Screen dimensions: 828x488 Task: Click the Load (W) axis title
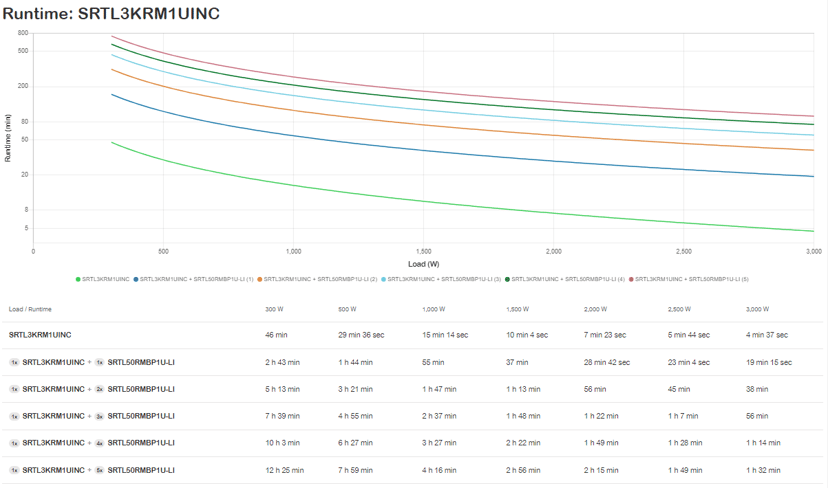(423, 263)
